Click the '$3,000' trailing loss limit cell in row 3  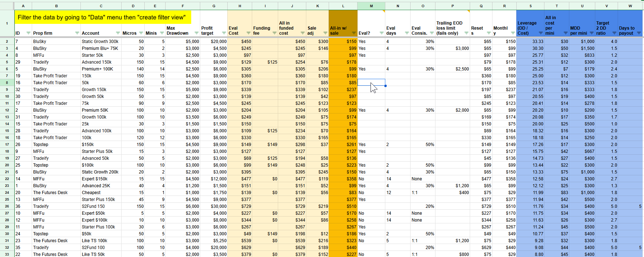452,48
